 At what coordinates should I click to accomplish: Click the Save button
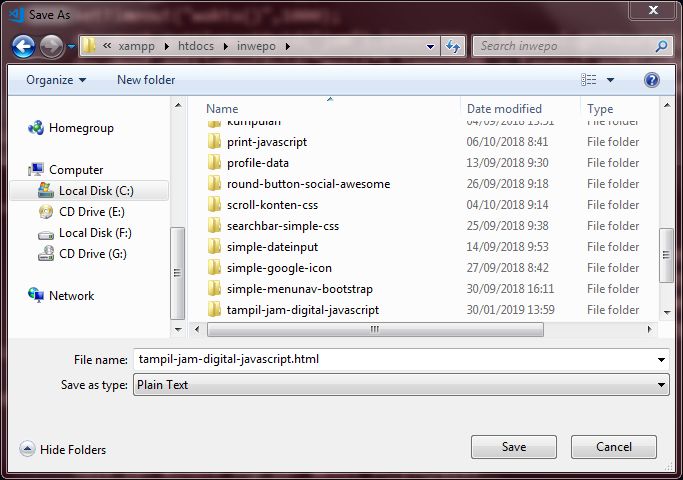(x=514, y=447)
